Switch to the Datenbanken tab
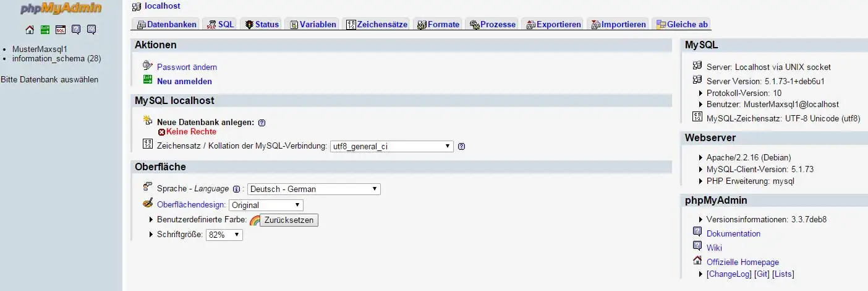 coord(166,24)
